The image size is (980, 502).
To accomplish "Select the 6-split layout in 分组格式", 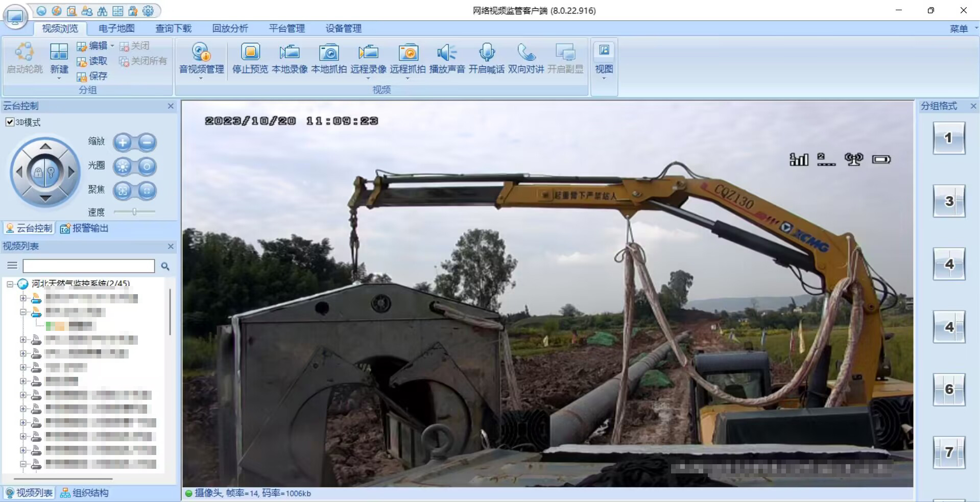I will [x=949, y=390].
